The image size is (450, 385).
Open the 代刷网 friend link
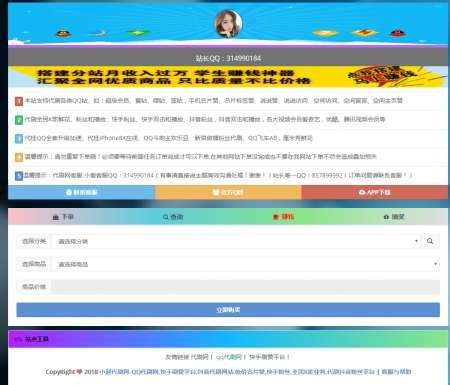point(199,357)
